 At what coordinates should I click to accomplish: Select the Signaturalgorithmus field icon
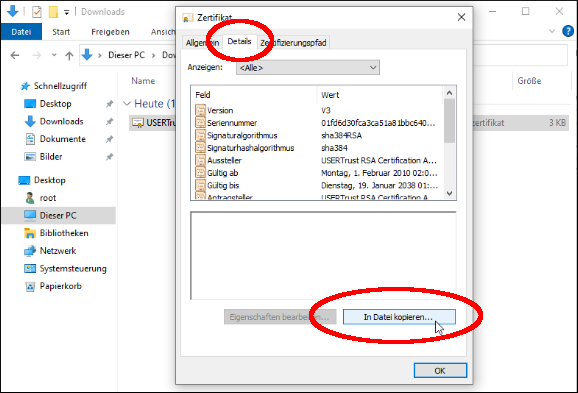(200, 135)
